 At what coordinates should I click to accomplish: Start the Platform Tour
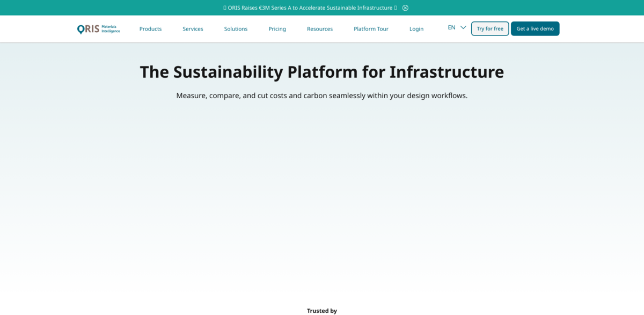[371, 28]
